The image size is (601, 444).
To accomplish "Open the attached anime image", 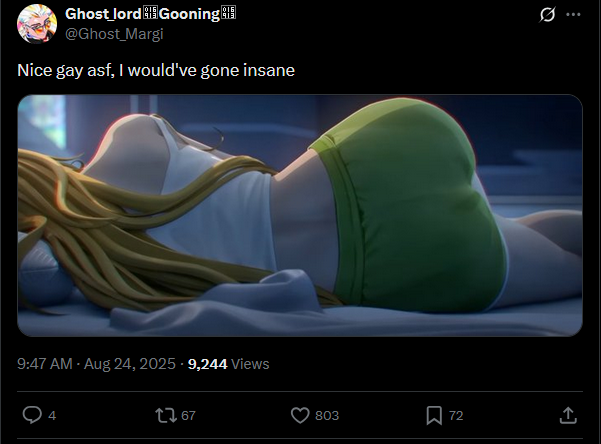I will (300, 215).
